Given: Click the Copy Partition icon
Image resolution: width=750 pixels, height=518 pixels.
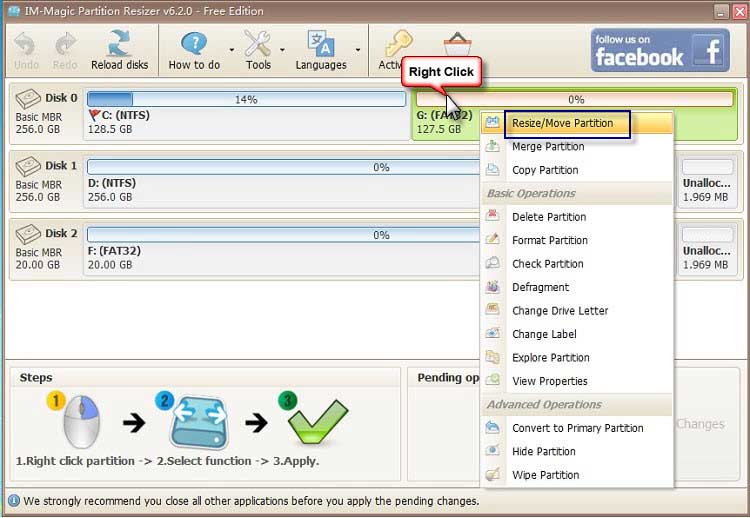Looking at the screenshot, I should pos(492,169).
